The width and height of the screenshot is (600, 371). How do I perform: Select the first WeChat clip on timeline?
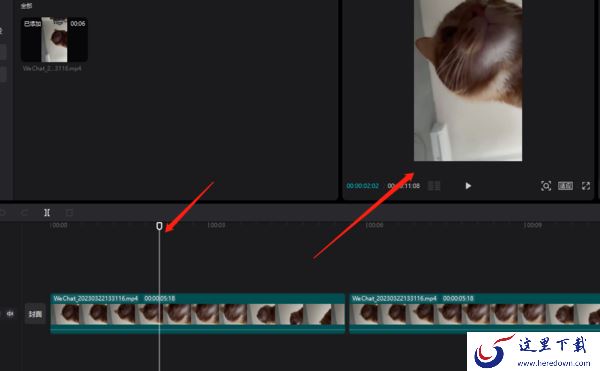197,313
